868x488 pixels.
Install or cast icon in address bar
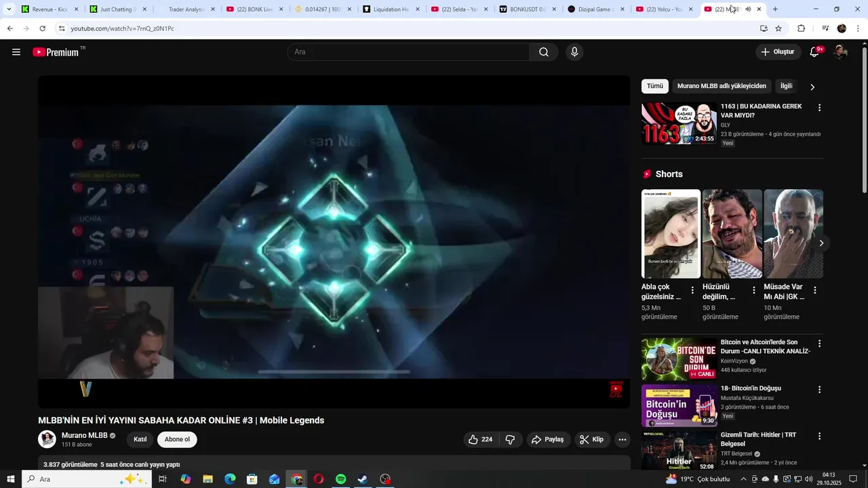(x=764, y=28)
